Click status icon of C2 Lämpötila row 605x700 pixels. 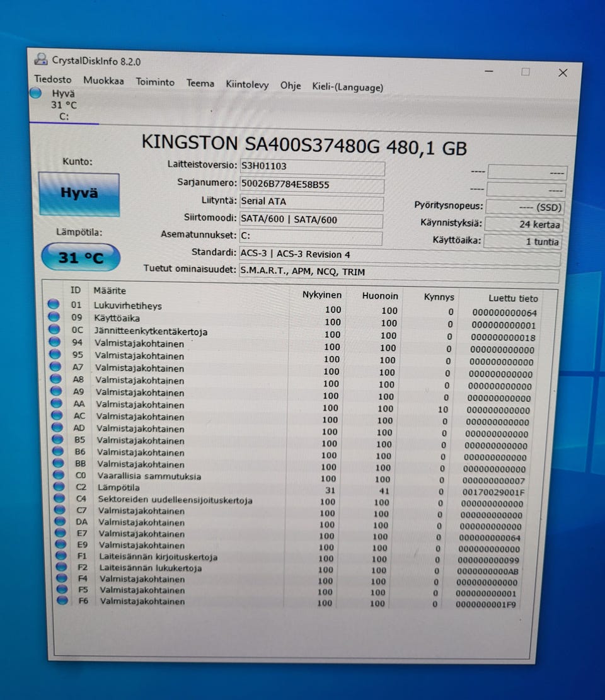(59, 486)
